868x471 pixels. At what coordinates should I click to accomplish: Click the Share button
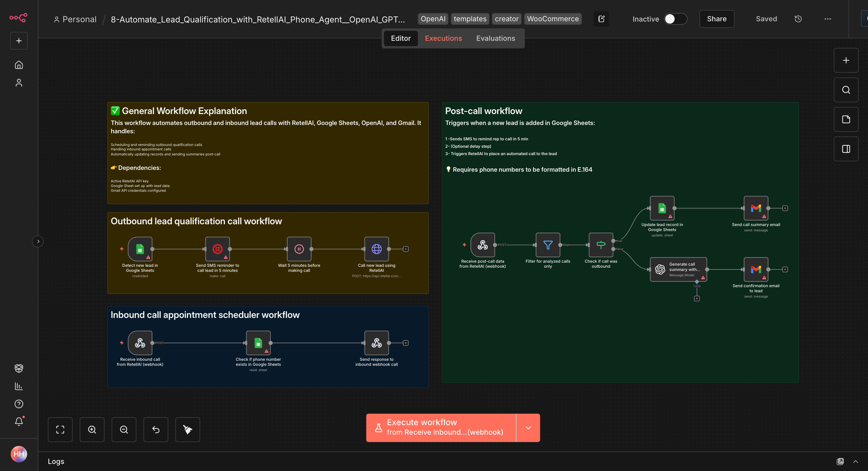[716, 19]
